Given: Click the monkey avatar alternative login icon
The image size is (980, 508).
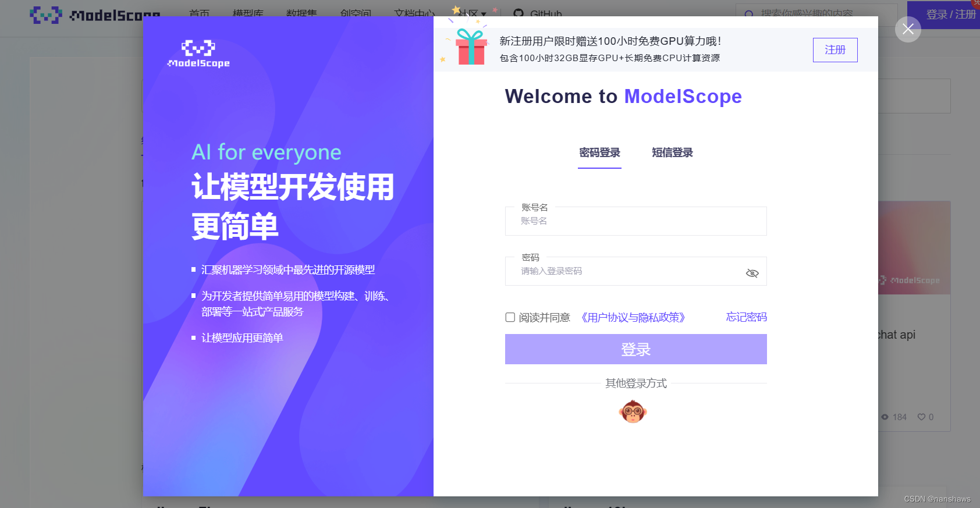Looking at the screenshot, I should pos(633,411).
